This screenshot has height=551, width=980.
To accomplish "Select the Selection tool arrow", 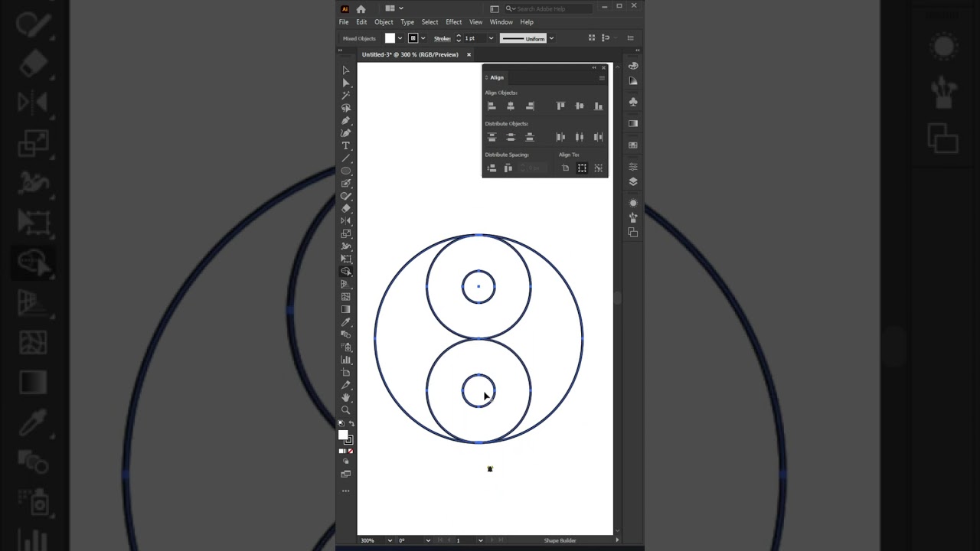I will (x=345, y=70).
